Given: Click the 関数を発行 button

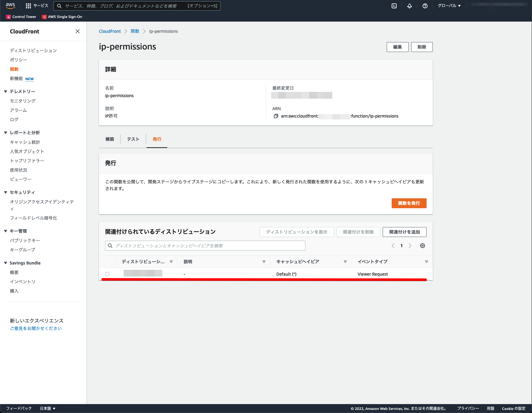Looking at the screenshot, I should coord(409,203).
